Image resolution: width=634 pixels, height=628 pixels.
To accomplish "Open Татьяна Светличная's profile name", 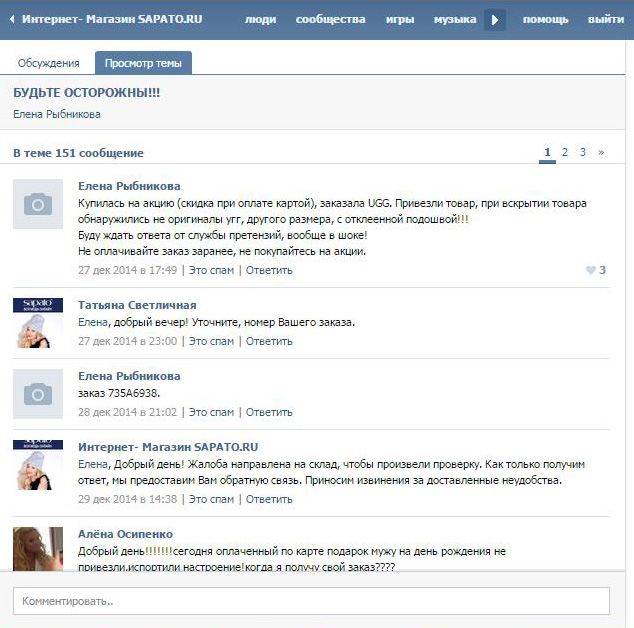I will [137, 305].
